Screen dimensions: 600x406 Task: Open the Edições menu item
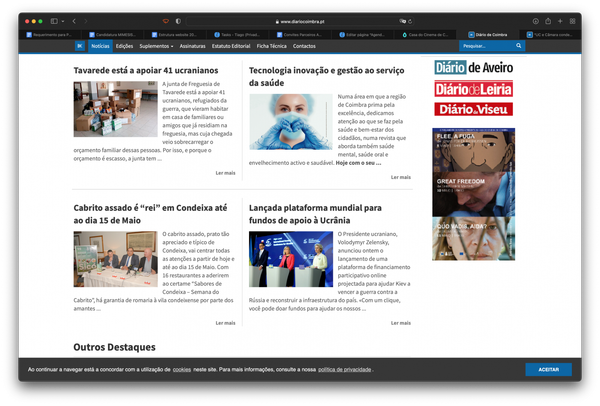124,46
